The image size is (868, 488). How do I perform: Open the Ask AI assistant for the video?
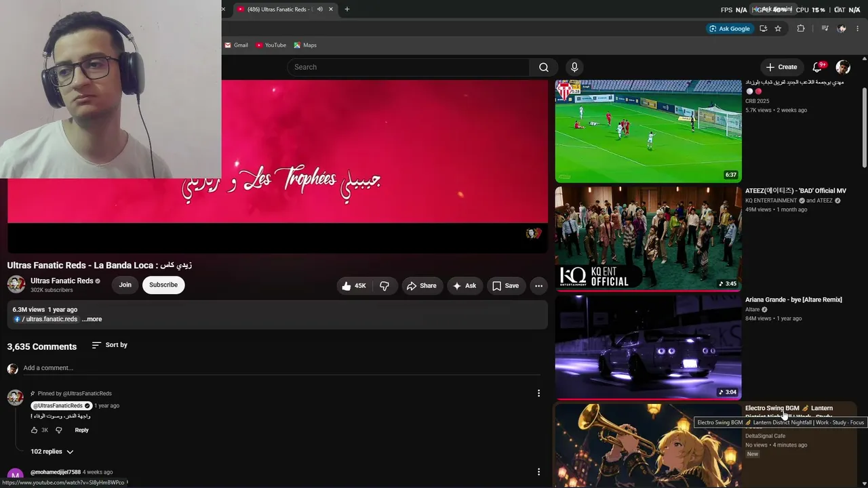[465, 286]
